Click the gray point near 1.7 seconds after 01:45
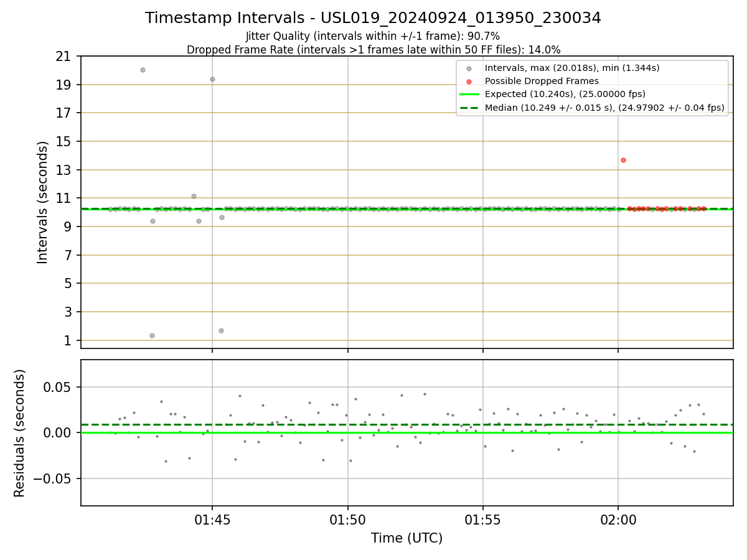This screenshot has width=747, height=560. click(x=221, y=330)
